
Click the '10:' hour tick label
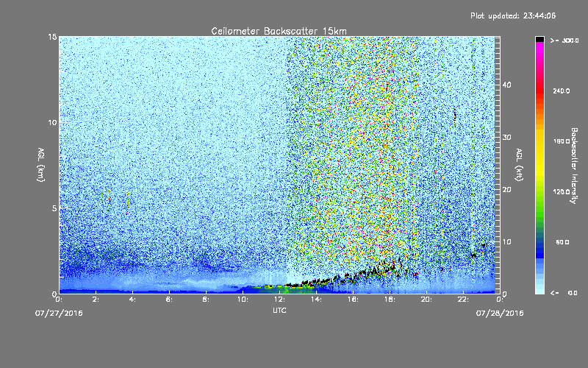pyautogui.click(x=243, y=300)
